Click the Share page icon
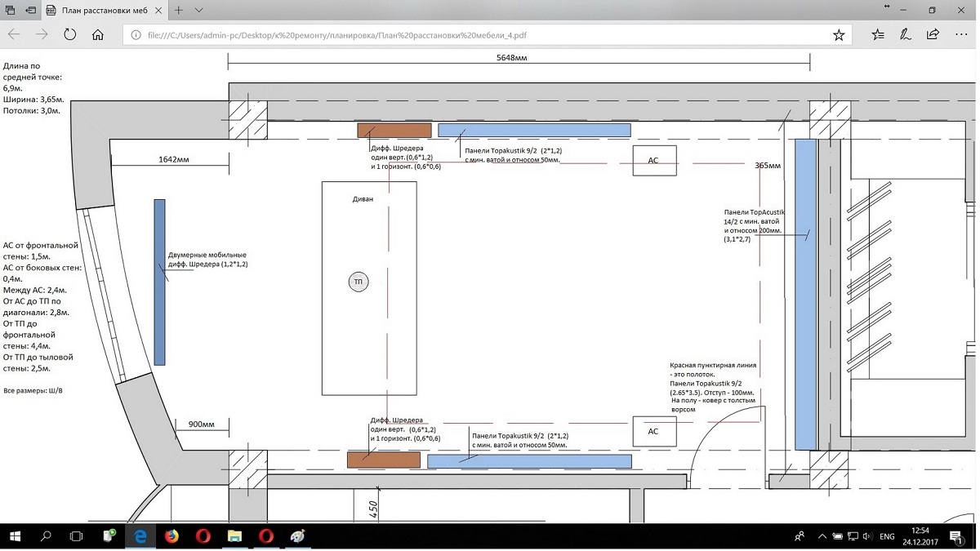Screen dimensions: 980x551 933,35
